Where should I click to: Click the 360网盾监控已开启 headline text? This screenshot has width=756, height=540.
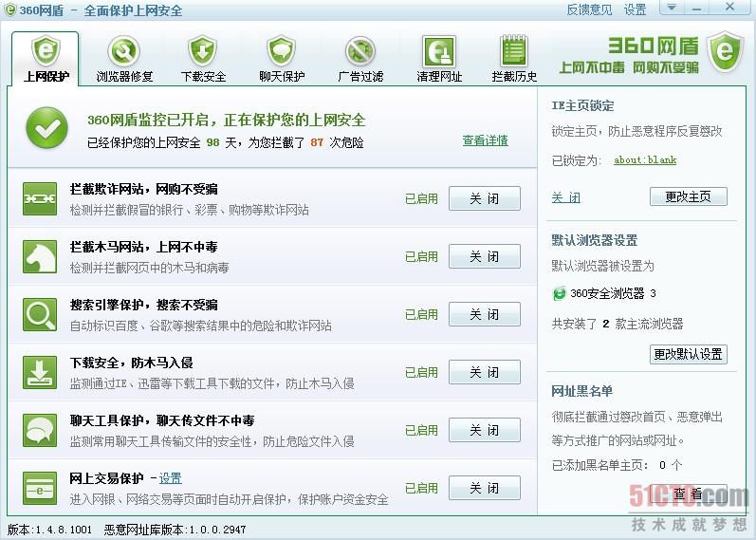(227, 120)
